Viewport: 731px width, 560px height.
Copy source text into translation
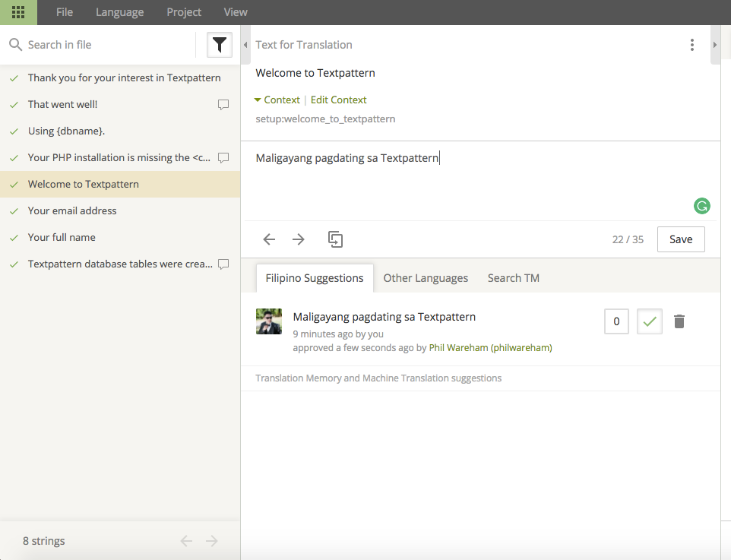pos(335,239)
